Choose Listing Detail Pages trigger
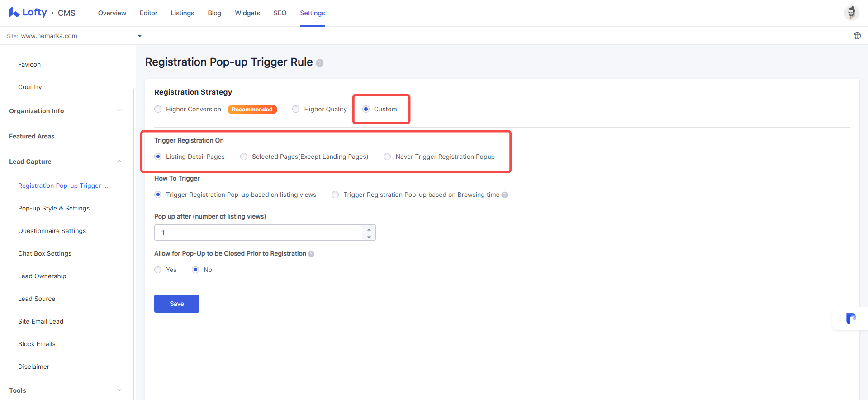The height and width of the screenshot is (400, 868). (x=158, y=157)
